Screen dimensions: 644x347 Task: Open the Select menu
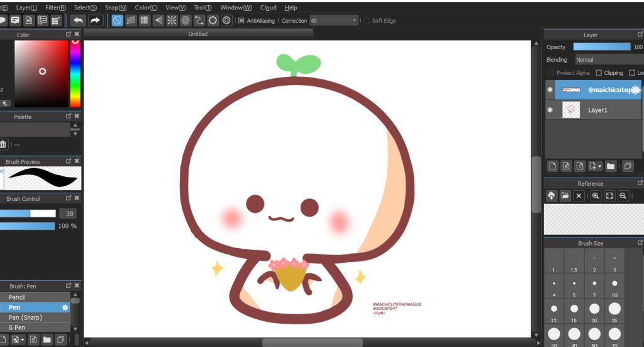click(86, 8)
